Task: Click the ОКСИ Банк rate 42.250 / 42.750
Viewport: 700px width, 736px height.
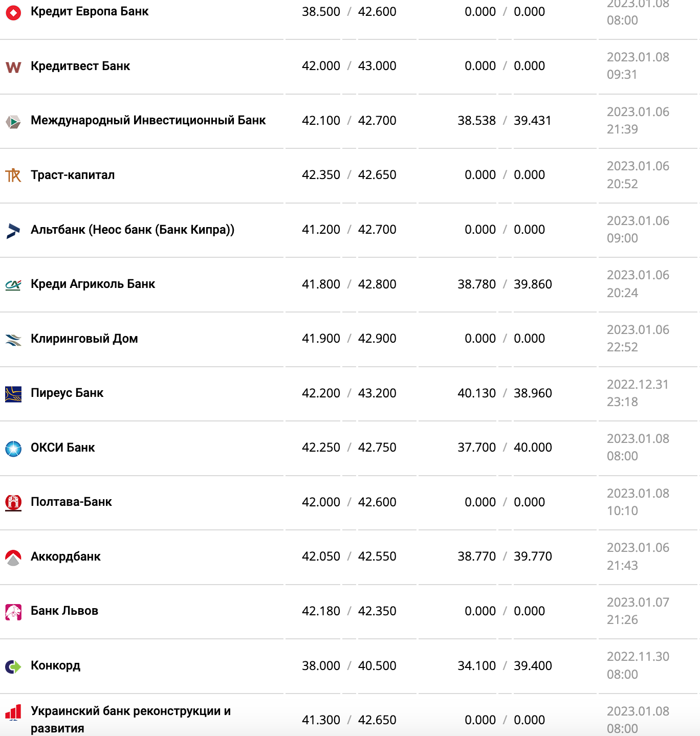Action: tap(349, 448)
